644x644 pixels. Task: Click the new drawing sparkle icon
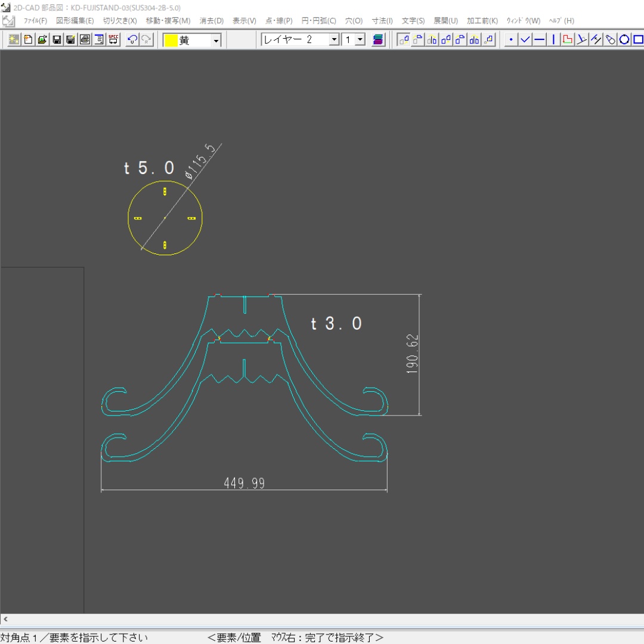tap(14, 40)
